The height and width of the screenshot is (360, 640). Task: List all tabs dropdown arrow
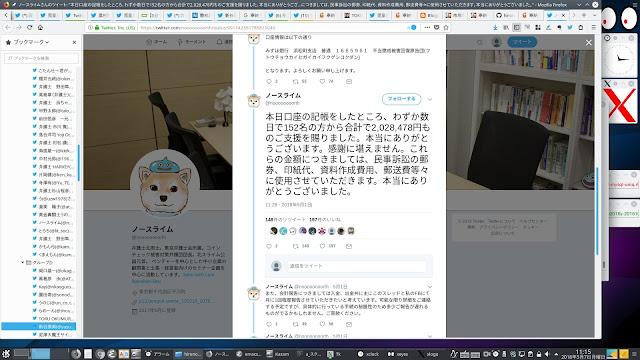pos(594,15)
